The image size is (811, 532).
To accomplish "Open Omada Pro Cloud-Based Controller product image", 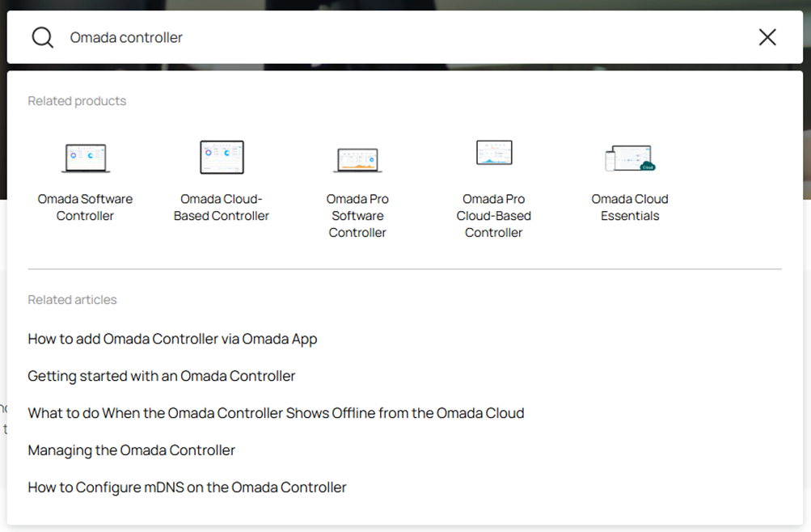I will pyautogui.click(x=494, y=153).
